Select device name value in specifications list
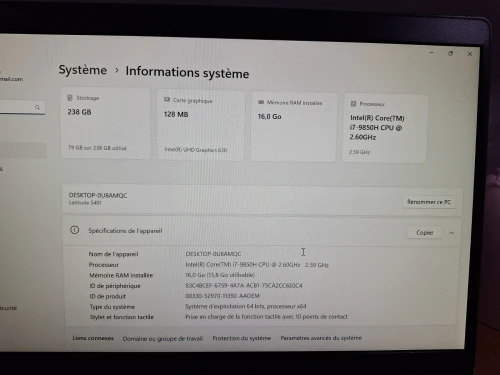The width and height of the screenshot is (500, 375). click(213, 254)
